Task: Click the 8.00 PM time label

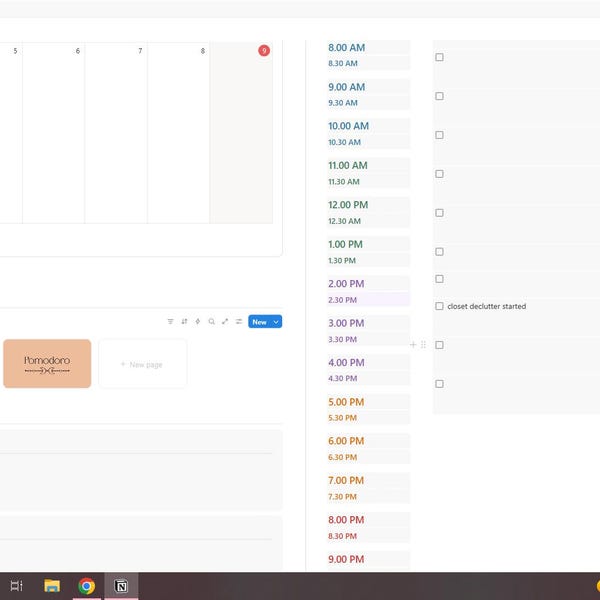Action: pyautogui.click(x=346, y=520)
